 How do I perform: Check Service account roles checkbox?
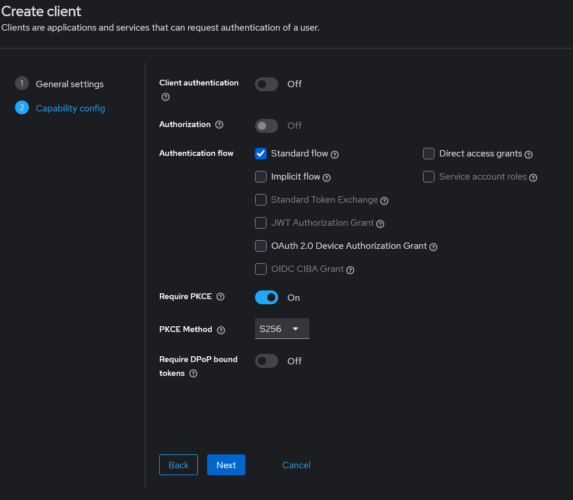(x=429, y=177)
